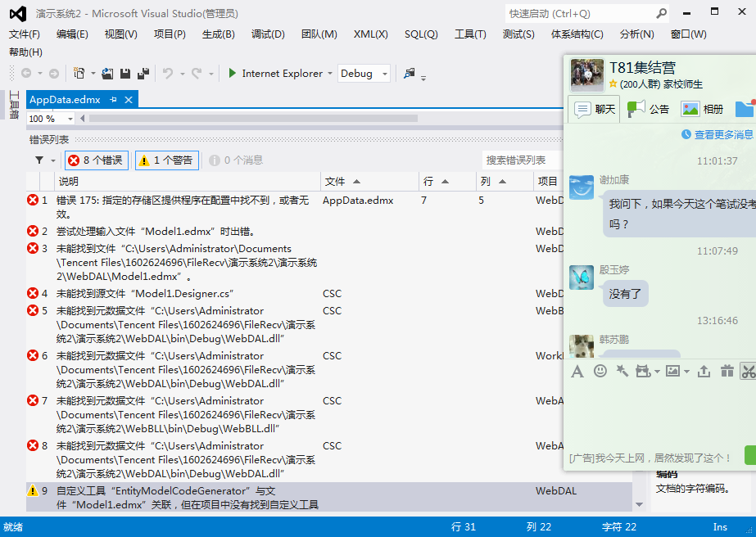Open the Debug configuration dropdown
Image resolution: width=756 pixels, height=537 pixels.
385,74
